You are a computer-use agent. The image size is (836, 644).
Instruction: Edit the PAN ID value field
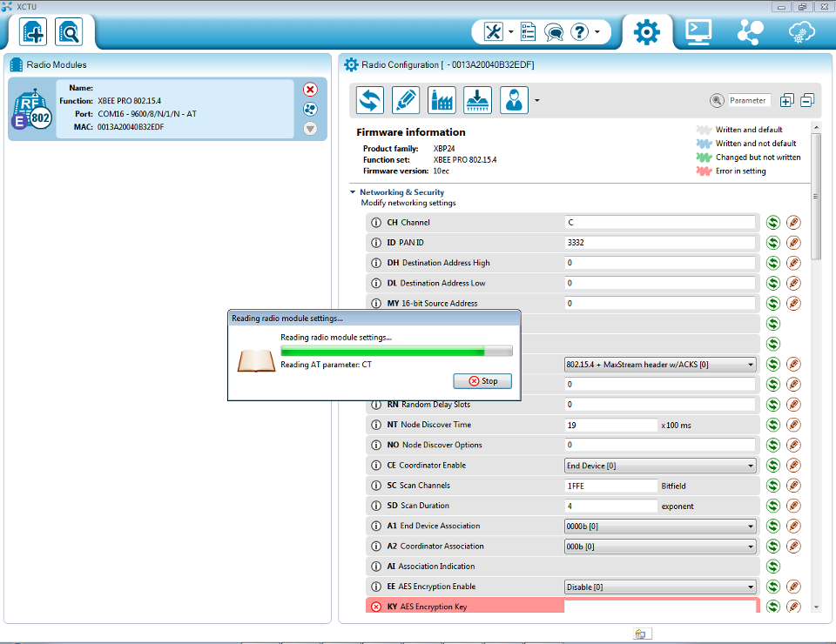(x=660, y=243)
